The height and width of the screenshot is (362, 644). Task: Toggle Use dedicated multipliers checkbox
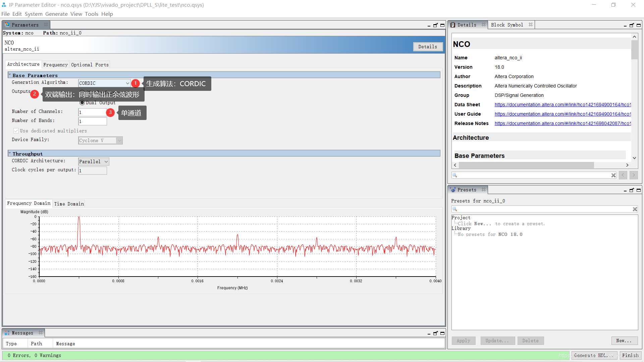tap(16, 131)
